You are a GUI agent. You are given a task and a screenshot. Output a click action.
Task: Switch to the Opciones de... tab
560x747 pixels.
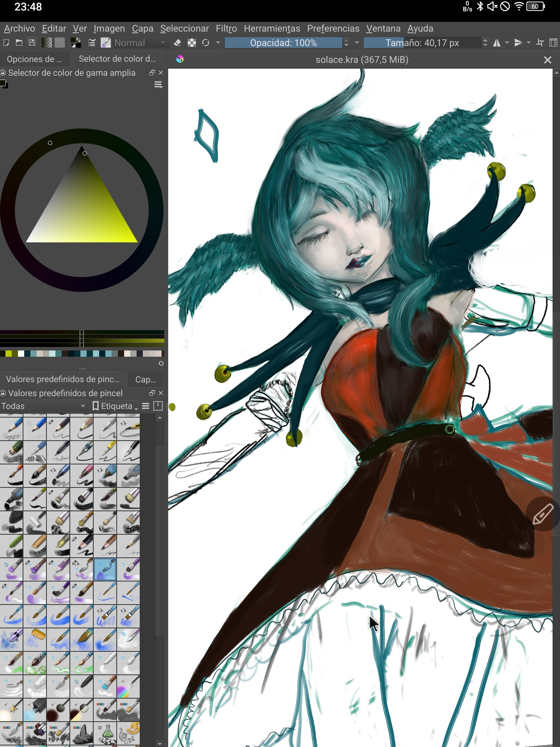(x=34, y=59)
